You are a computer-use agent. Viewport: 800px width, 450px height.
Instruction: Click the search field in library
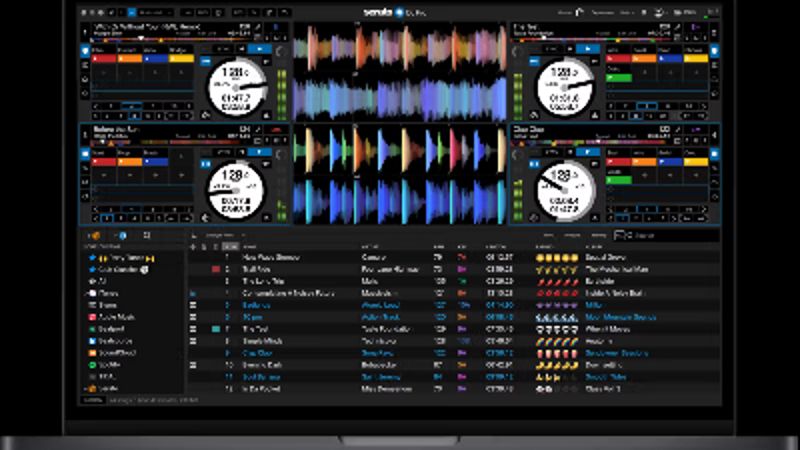point(666,235)
